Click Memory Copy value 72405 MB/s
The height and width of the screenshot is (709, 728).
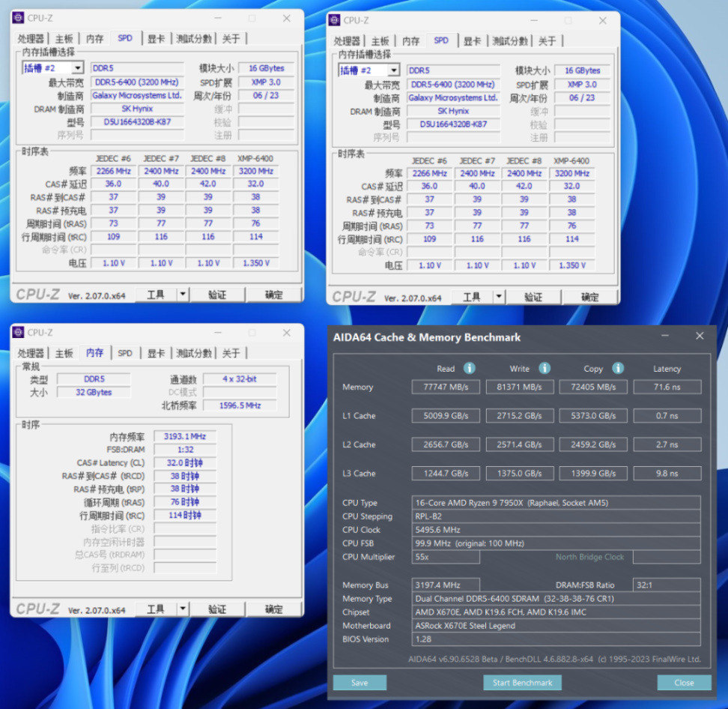pyautogui.click(x=593, y=387)
